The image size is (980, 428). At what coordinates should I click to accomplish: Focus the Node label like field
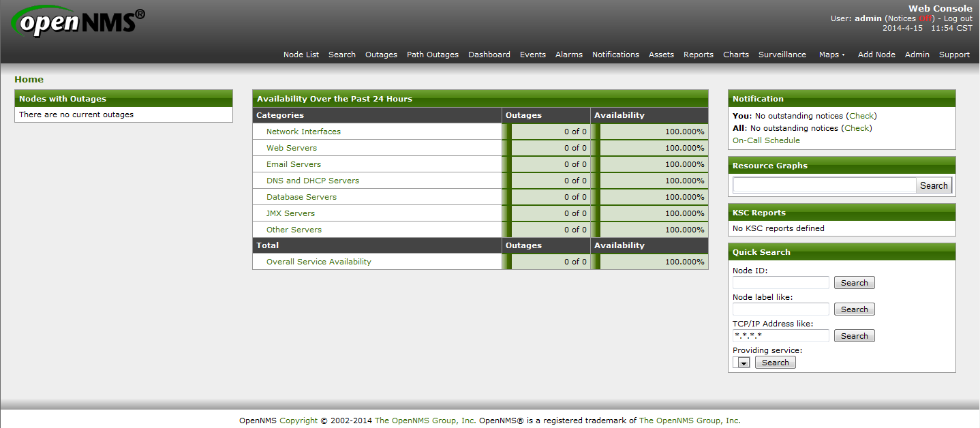781,309
